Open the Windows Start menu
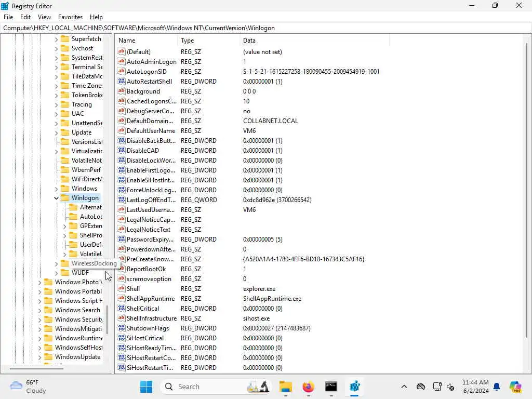 point(146,387)
